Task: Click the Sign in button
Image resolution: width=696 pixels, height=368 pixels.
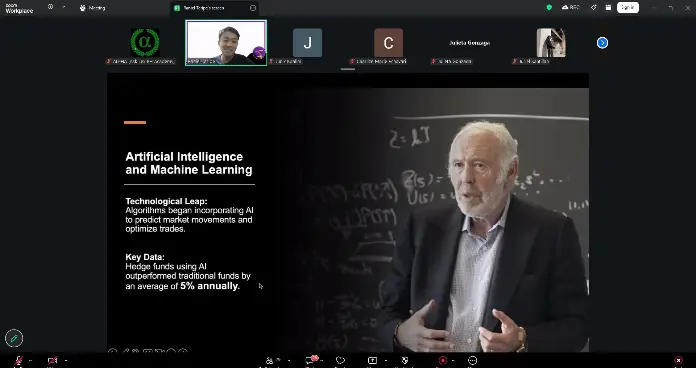Action: 628,8
